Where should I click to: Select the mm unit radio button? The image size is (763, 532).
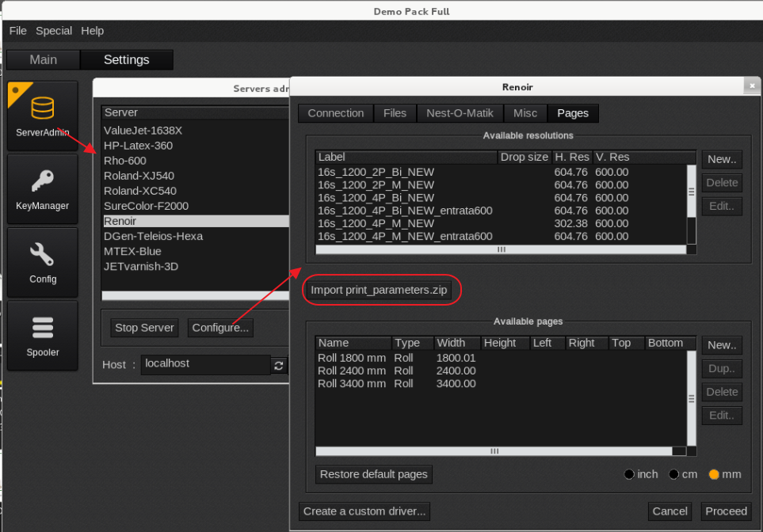(713, 474)
